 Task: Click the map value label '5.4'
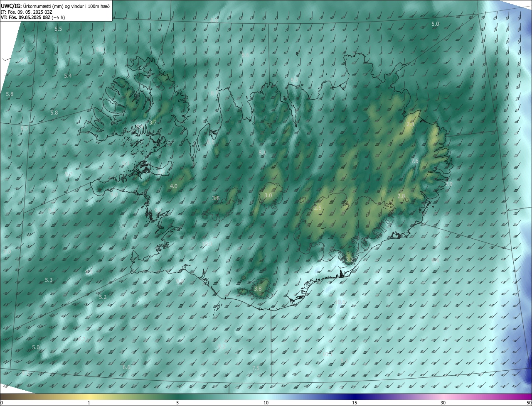tap(68, 76)
